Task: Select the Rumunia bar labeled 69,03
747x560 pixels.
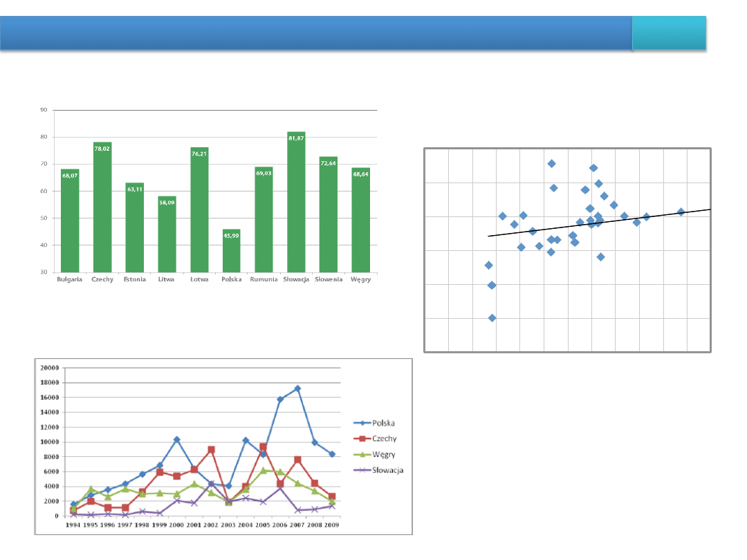Action: (x=264, y=219)
